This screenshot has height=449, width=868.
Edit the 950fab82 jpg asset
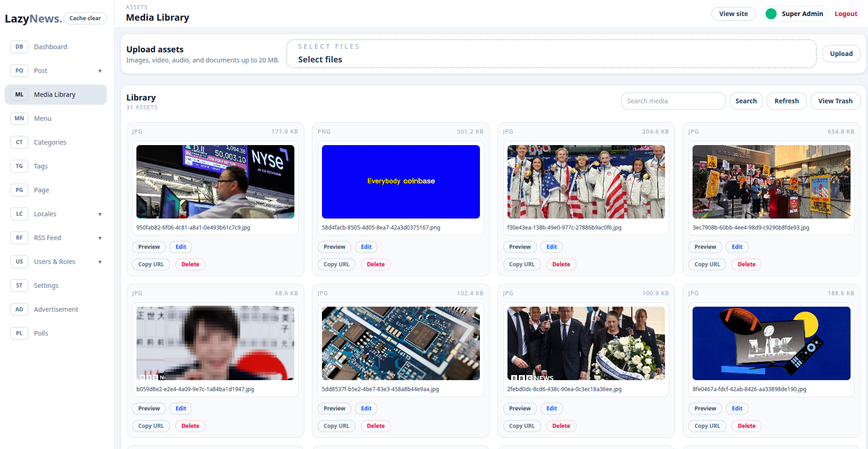coord(181,247)
